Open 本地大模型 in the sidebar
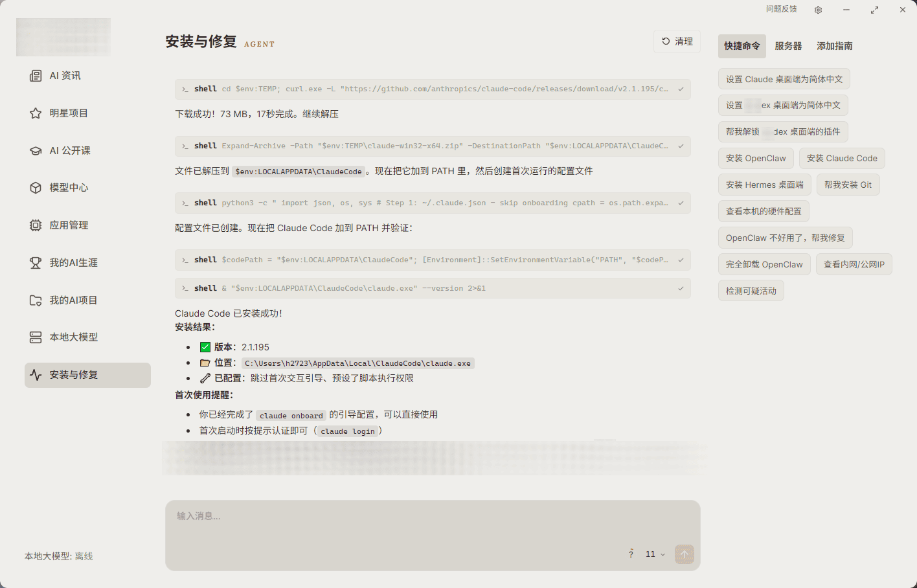The width and height of the screenshot is (917, 588). tap(87, 337)
